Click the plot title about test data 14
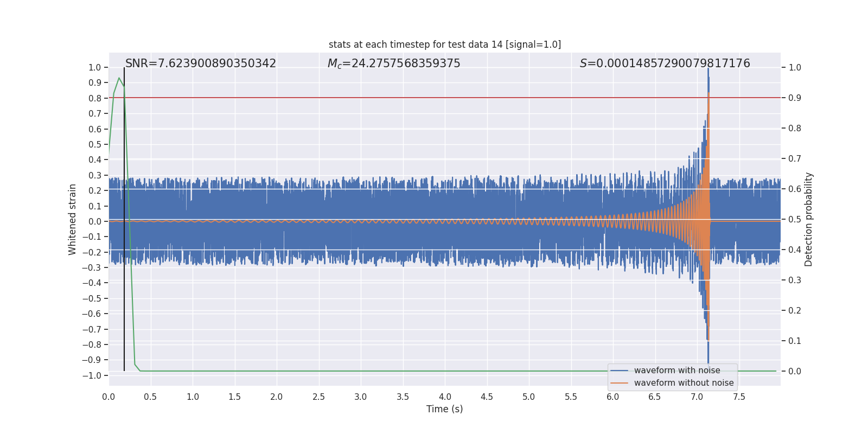The height and width of the screenshot is (434, 868). (x=444, y=44)
